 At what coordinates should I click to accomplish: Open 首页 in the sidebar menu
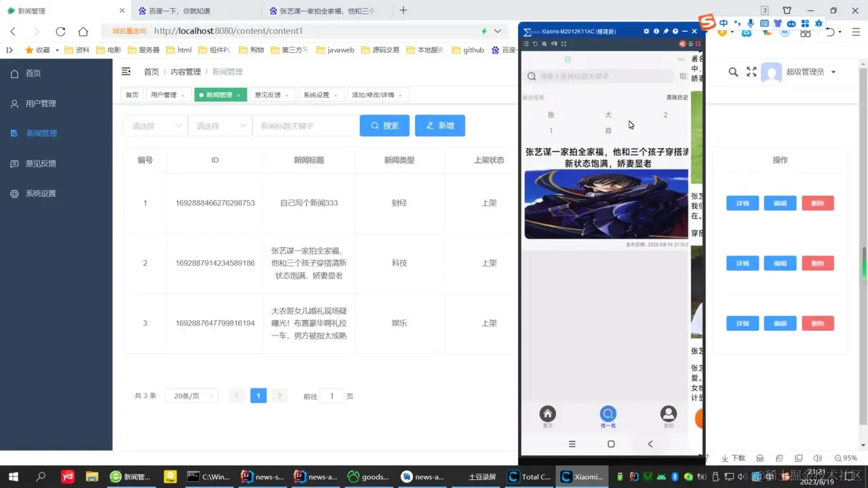(x=56, y=73)
